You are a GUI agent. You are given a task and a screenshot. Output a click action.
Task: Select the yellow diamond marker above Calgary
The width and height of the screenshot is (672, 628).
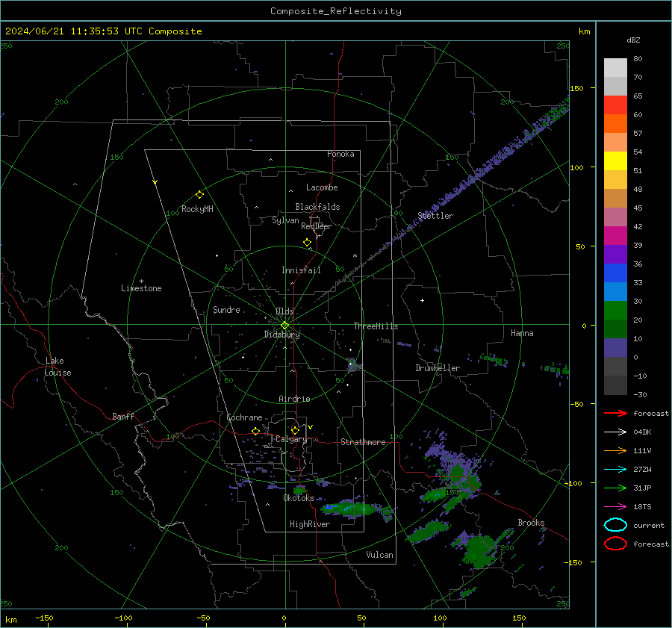click(295, 430)
